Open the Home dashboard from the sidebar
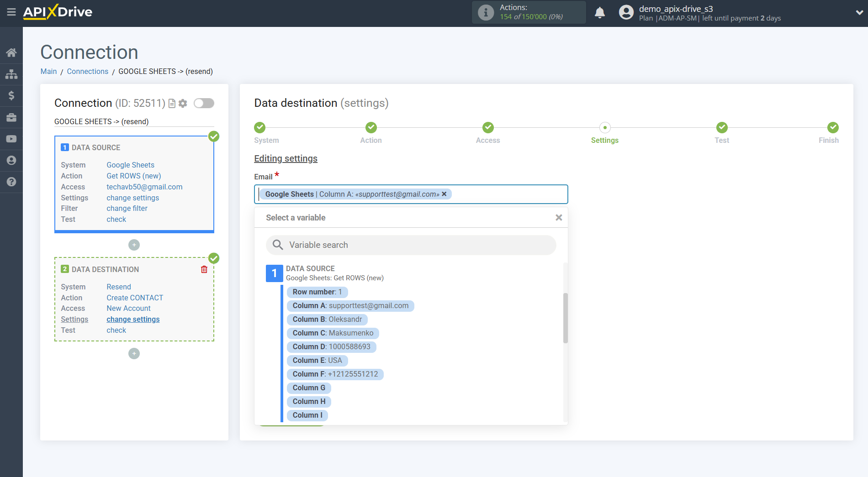 tap(11, 52)
